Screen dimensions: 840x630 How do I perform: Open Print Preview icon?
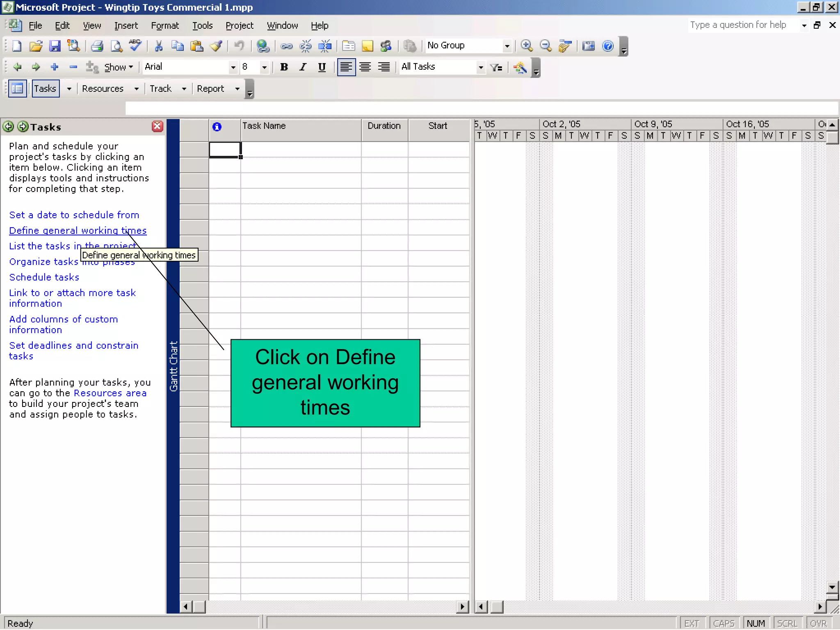click(x=116, y=46)
